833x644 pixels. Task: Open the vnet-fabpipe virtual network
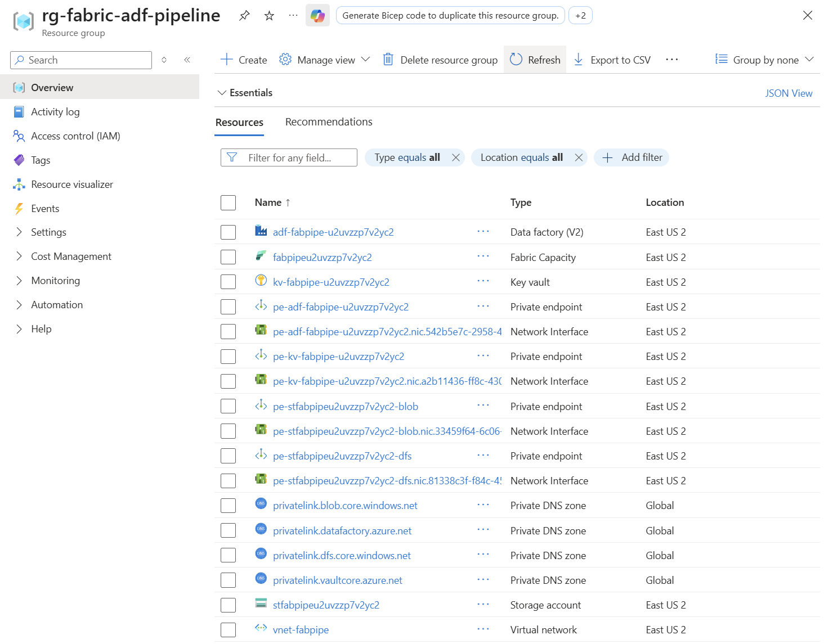[x=301, y=629]
